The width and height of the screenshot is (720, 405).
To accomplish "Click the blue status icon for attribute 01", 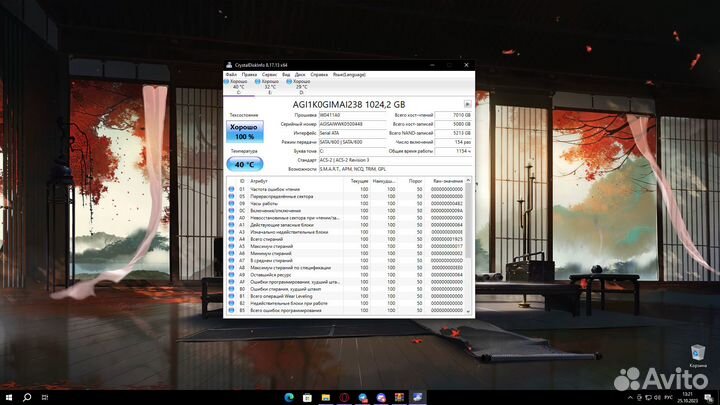I will [x=230, y=189].
